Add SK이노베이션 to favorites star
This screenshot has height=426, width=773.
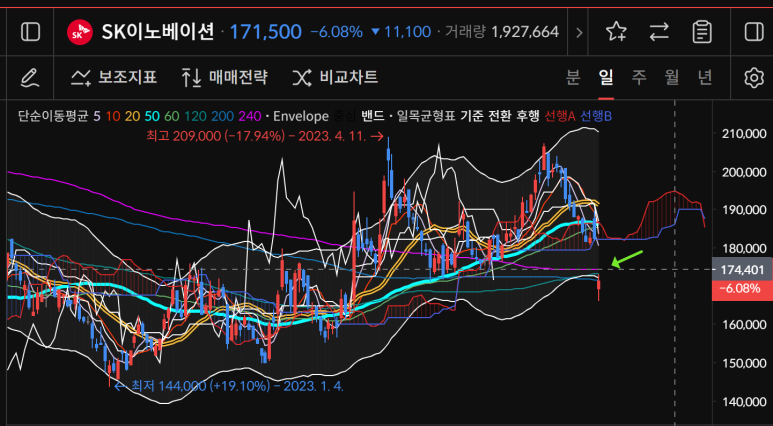616,32
